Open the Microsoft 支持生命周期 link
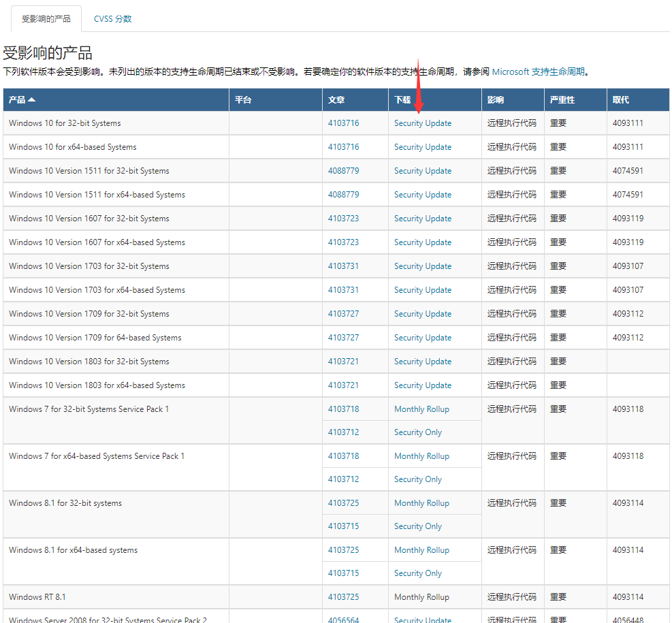 click(x=539, y=71)
